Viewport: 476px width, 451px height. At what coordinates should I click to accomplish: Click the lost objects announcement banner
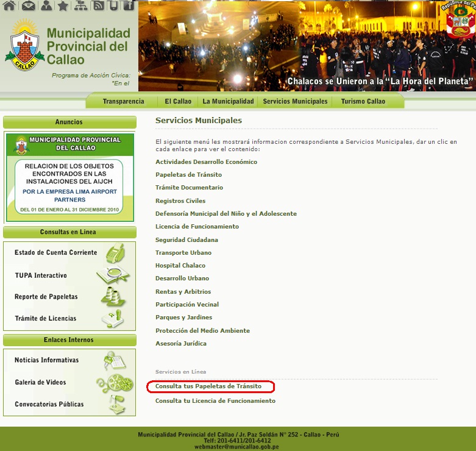[x=69, y=177]
